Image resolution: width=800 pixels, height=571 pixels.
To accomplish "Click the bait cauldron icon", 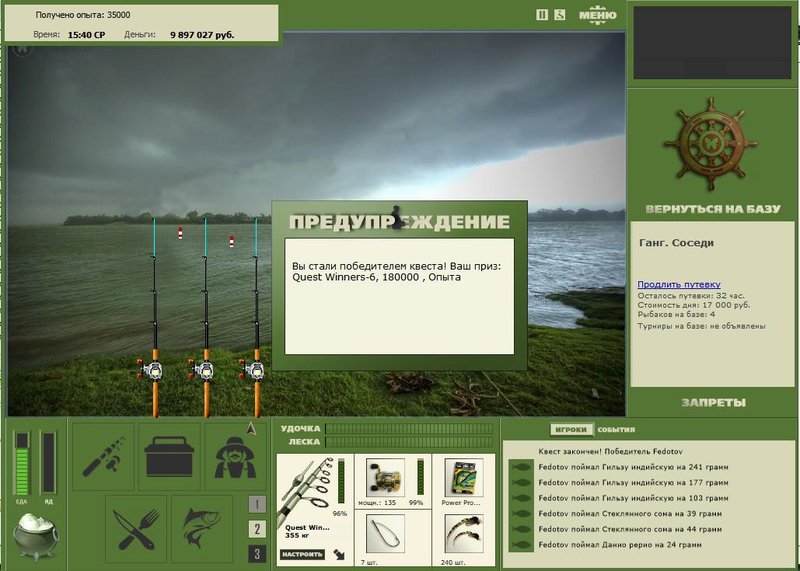I will (x=36, y=535).
